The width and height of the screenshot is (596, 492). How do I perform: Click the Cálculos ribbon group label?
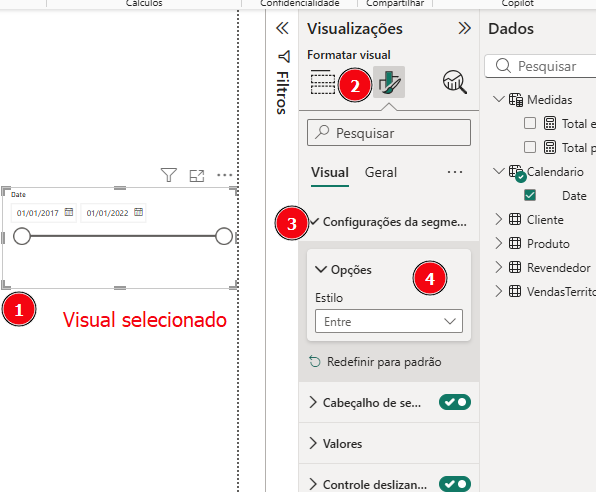pyautogui.click(x=144, y=3)
